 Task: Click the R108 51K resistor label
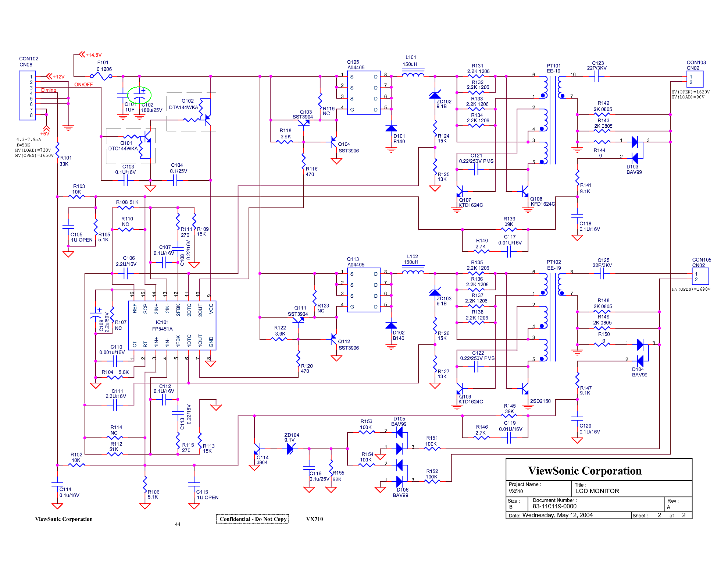click(127, 202)
